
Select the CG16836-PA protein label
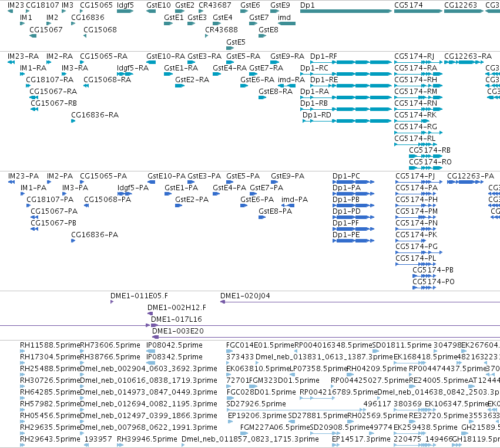click(x=95, y=234)
